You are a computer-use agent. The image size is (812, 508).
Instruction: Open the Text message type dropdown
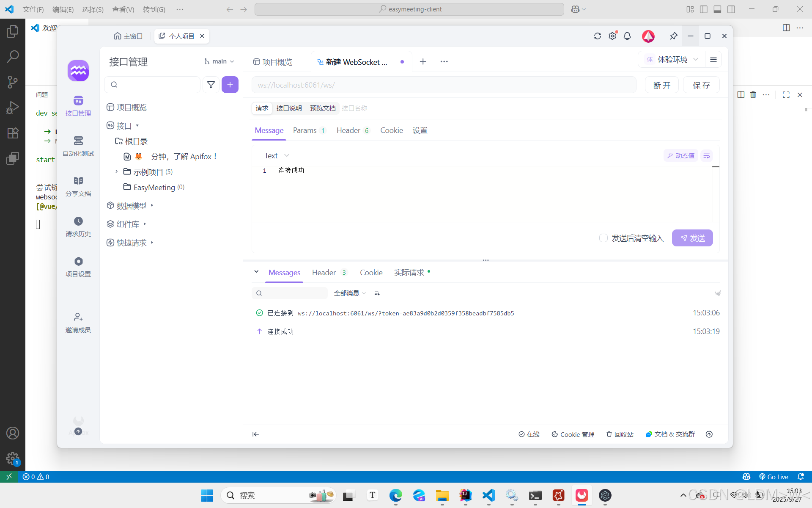click(x=277, y=156)
